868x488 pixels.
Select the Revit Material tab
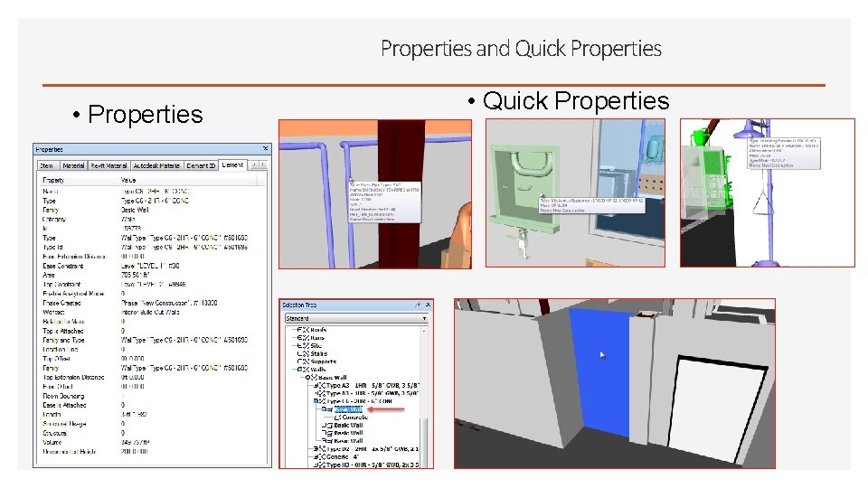[x=108, y=165]
